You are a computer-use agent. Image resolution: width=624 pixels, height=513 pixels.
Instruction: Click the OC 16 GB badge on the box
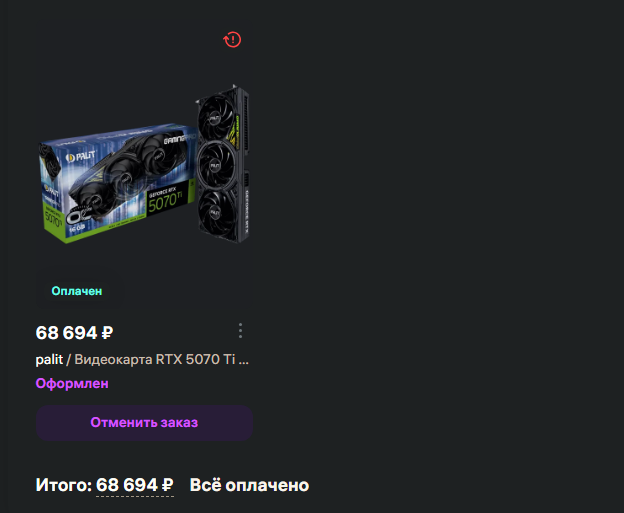pyautogui.click(x=78, y=219)
